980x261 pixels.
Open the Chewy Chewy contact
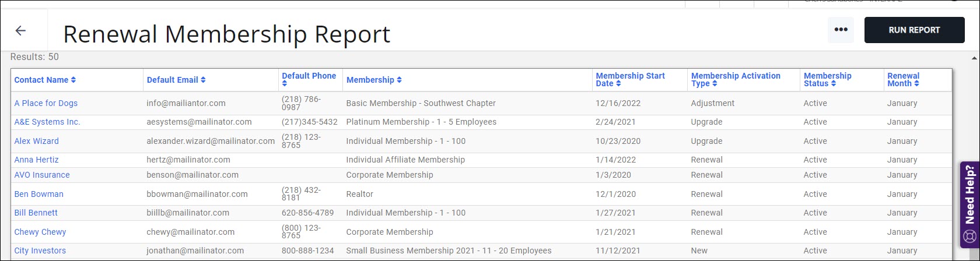(40, 232)
